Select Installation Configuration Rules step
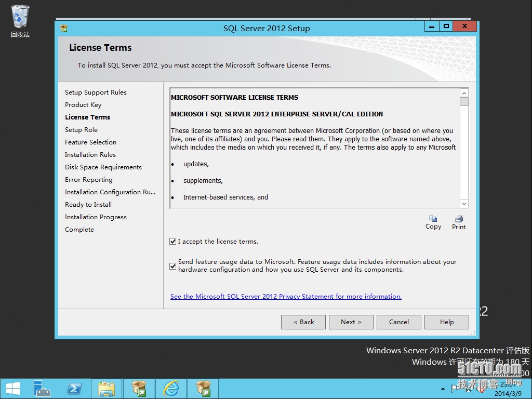 [110, 192]
